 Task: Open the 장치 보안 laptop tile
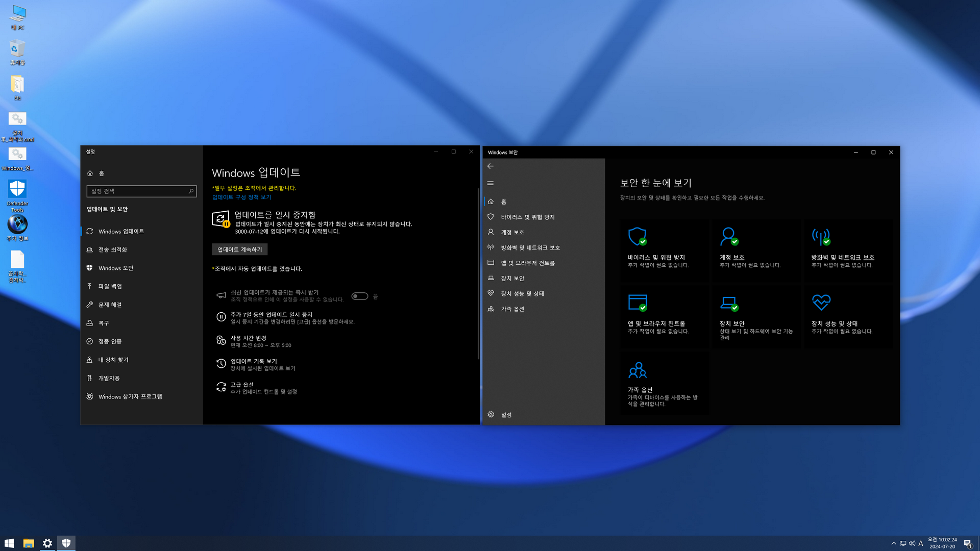756,317
